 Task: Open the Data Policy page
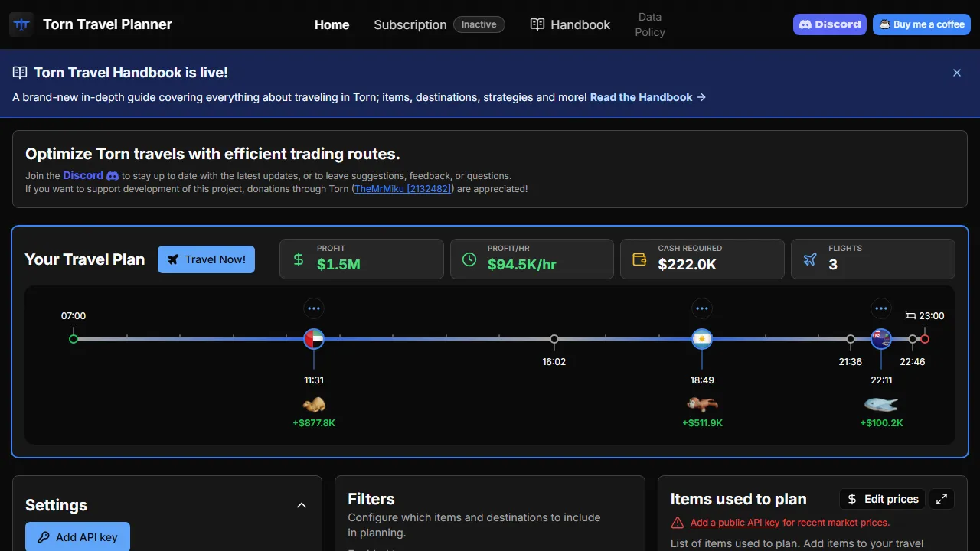(649, 24)
